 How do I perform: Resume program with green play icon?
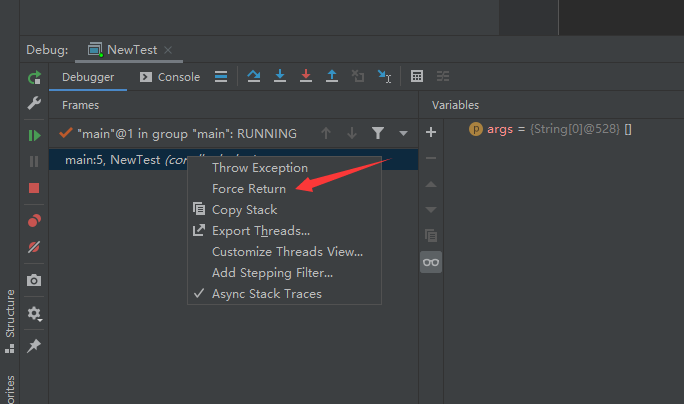point(34,136)
